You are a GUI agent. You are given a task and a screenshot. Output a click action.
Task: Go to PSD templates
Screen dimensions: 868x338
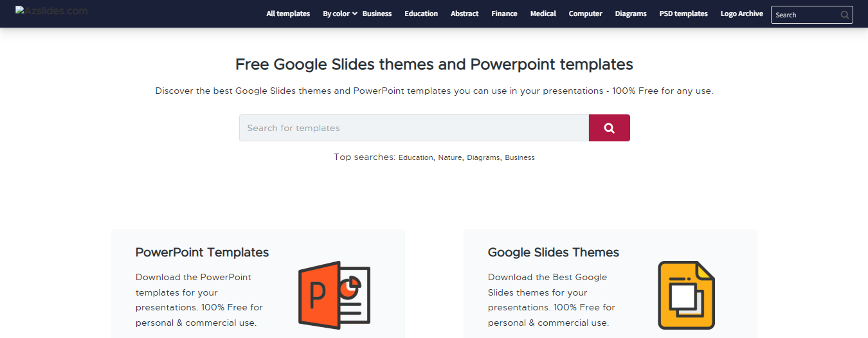(x=683, y=13)
